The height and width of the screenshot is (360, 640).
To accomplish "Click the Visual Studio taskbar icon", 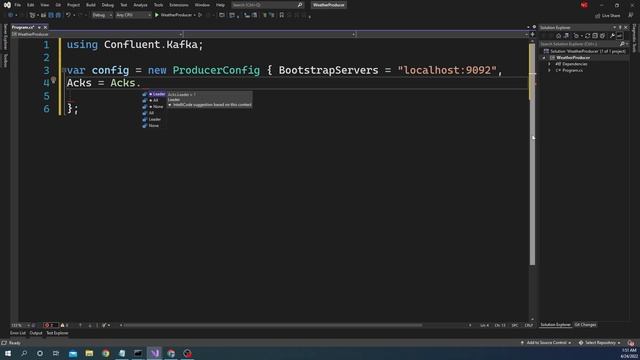I will 155,353.
